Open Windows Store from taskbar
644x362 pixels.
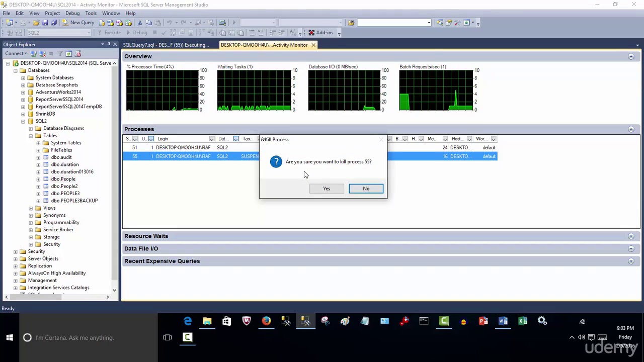tap(227, 321)
